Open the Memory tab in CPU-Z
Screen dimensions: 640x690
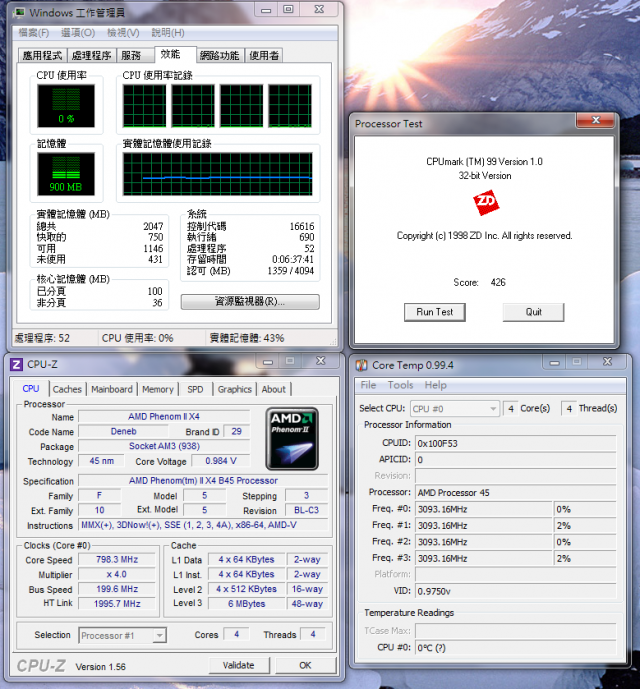point(158,389)
